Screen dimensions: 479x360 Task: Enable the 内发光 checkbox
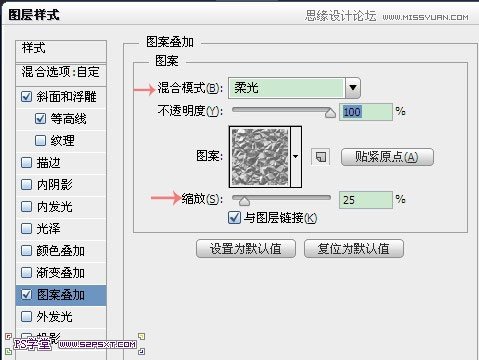click(26, 206)
